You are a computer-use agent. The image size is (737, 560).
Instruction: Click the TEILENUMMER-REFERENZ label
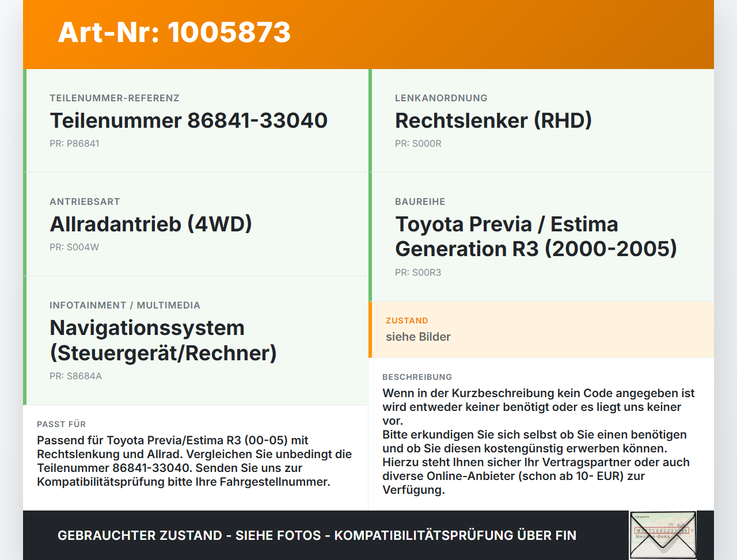(x=115, y=98)
